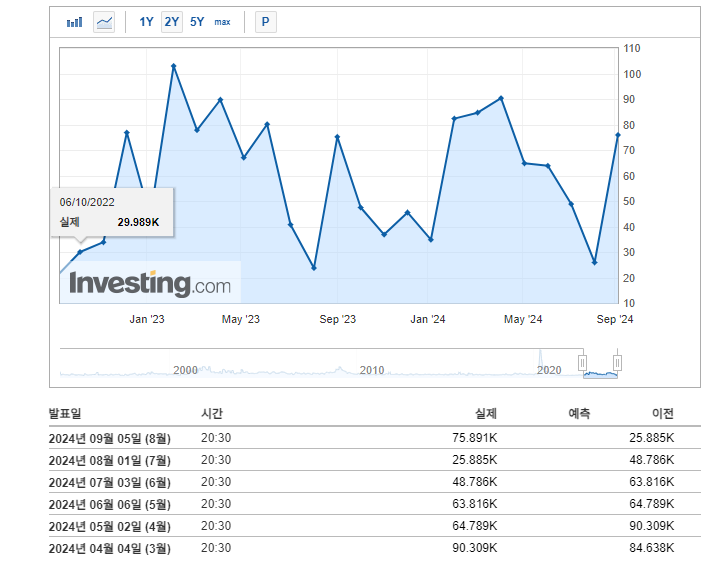This screenshot has height=576, width=705.
Task: Click the Investing.com logo watermark
Action: (x=150, y=283)
